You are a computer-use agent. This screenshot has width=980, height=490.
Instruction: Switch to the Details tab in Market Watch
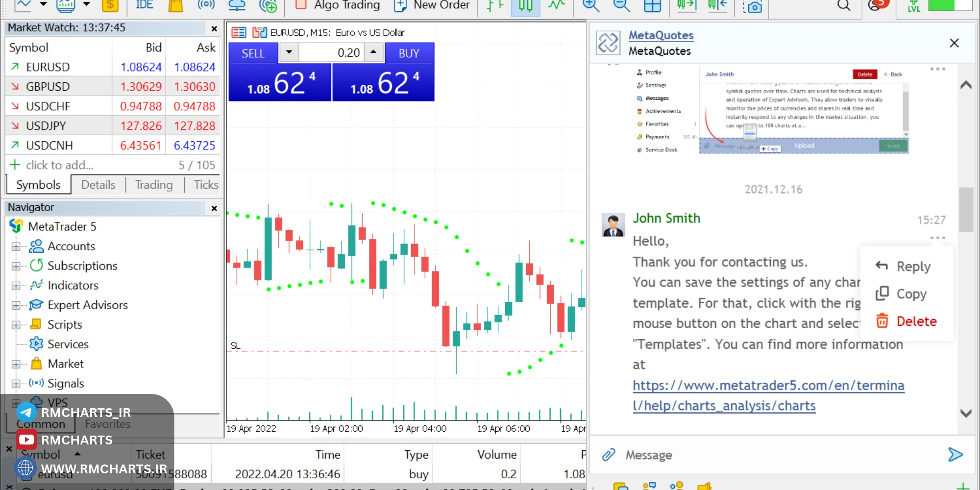98,185
